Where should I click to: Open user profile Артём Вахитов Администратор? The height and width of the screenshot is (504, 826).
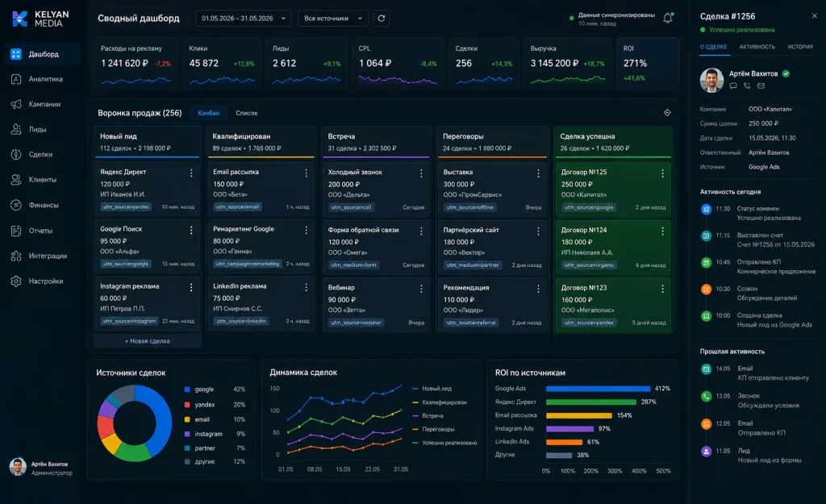(x=41, y=467)
